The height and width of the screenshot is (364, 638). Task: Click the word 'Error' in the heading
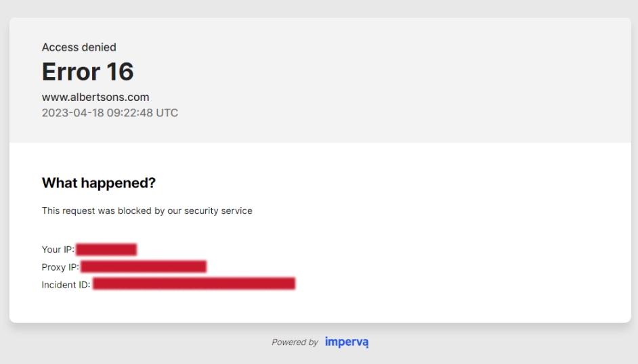pyautogui.click(x=71, y=72)
